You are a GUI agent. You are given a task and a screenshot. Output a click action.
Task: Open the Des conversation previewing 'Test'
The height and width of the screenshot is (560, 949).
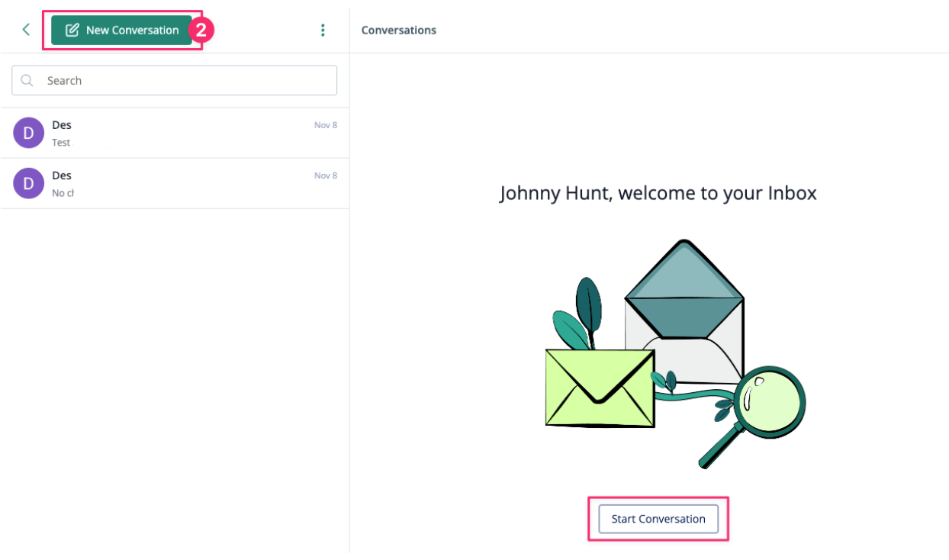tap(183, 133)
